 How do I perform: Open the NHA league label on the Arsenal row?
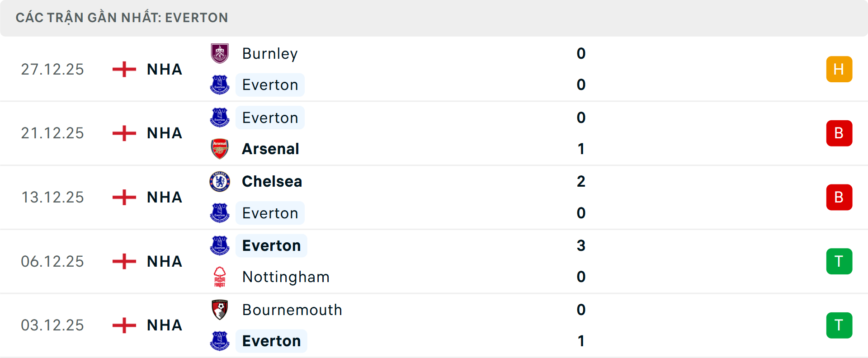coord(164,133)
